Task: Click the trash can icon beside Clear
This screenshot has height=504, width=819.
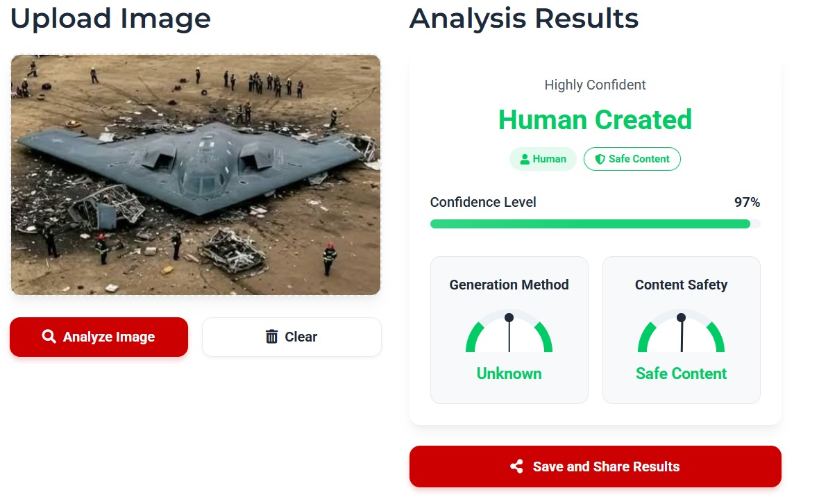Action: (271, 337)
